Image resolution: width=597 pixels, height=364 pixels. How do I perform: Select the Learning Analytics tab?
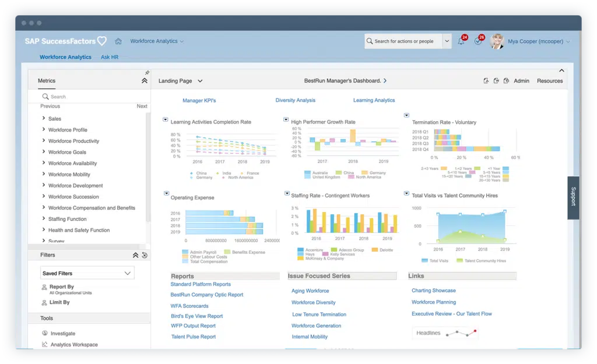[374, 100]
